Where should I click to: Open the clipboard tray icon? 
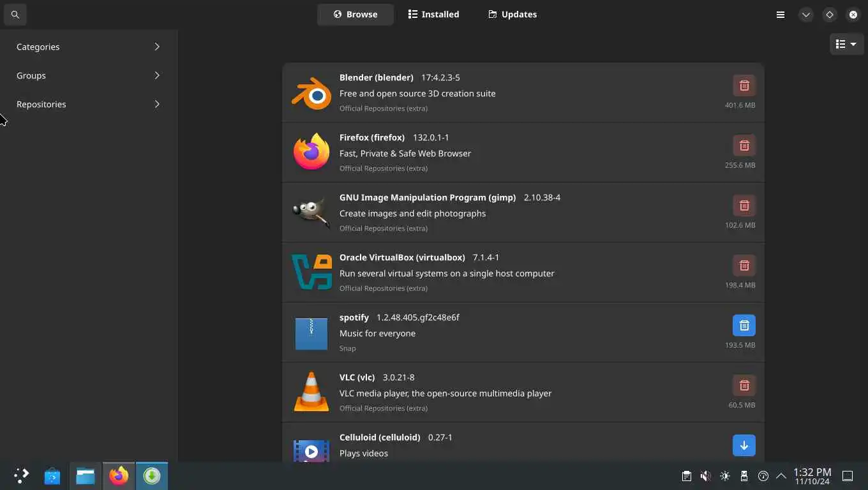(x=687, y=476)
